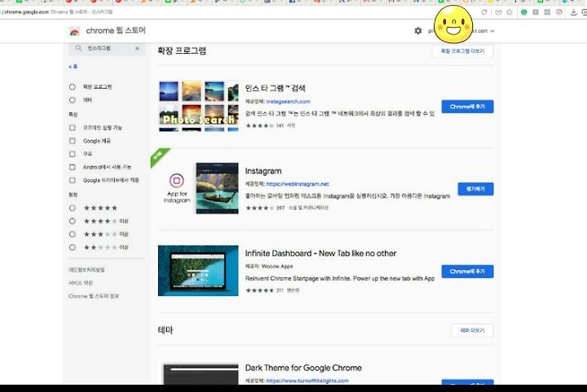587x392 pixels.
Task: Open the Instagram app boat screenshot thumbnail
Action: click(217, 188)
